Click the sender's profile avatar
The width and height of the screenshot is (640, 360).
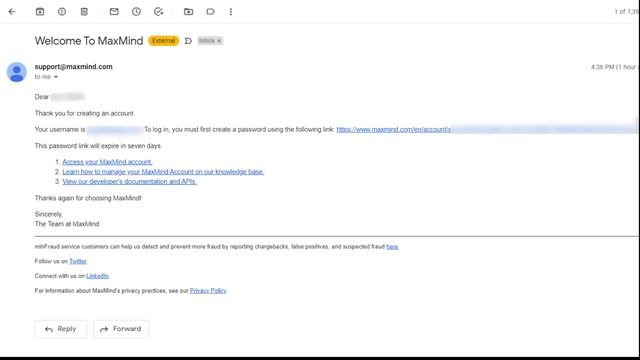point(17,72)
